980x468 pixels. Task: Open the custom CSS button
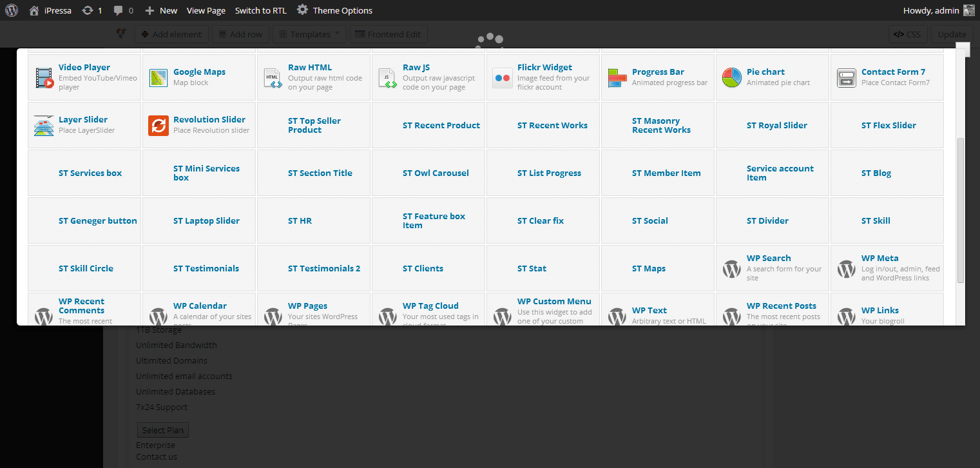click(x=907, y=34)
